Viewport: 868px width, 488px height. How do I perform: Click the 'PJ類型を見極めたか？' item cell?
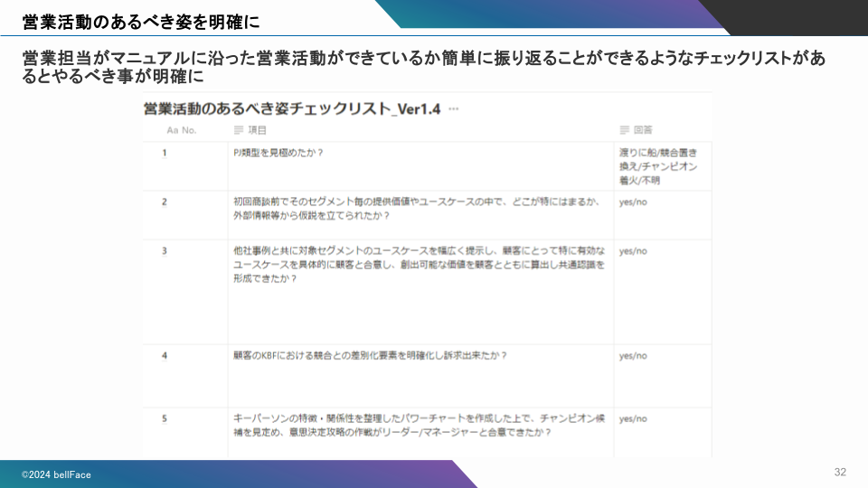pyautogui.click(x=278, y=152)
